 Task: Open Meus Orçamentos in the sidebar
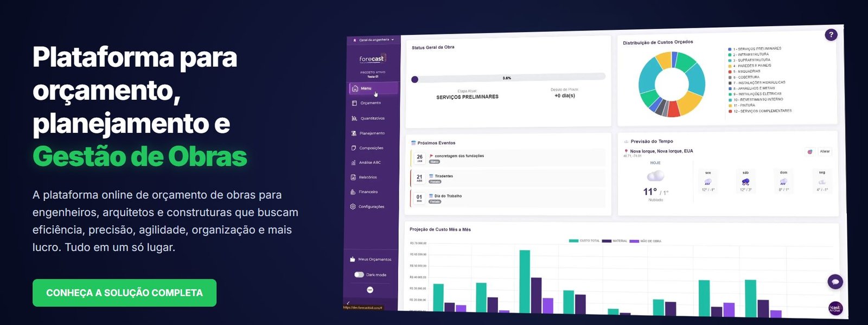(x=374, y=259)
